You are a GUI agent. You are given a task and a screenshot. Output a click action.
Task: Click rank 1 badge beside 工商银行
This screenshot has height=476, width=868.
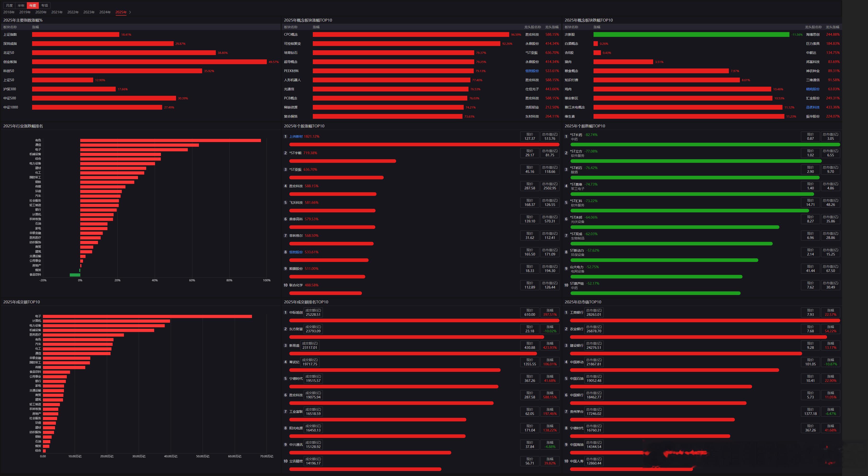(566, 312)
